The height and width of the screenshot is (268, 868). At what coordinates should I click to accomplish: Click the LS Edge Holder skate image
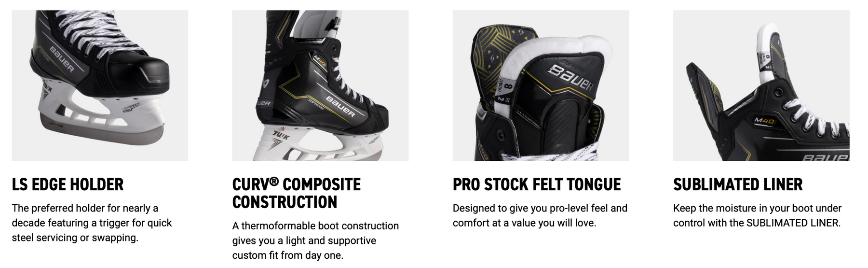click(x=100, y=85)
